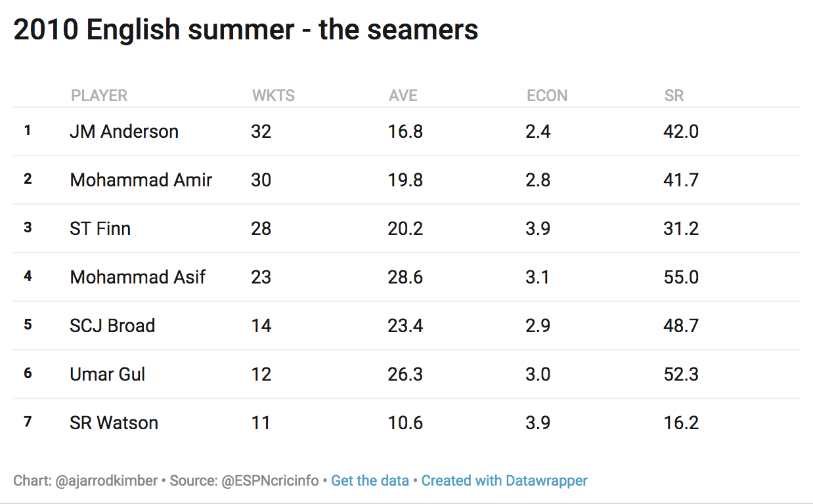Click the AVE column header

[403, 96]
